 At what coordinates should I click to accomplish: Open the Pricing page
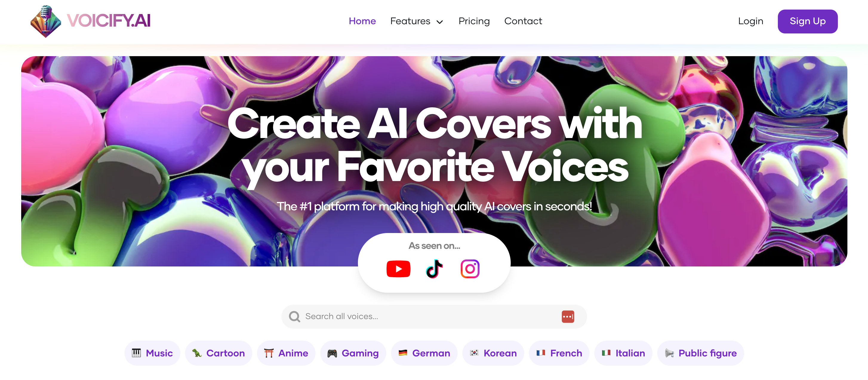pos(474,21)
